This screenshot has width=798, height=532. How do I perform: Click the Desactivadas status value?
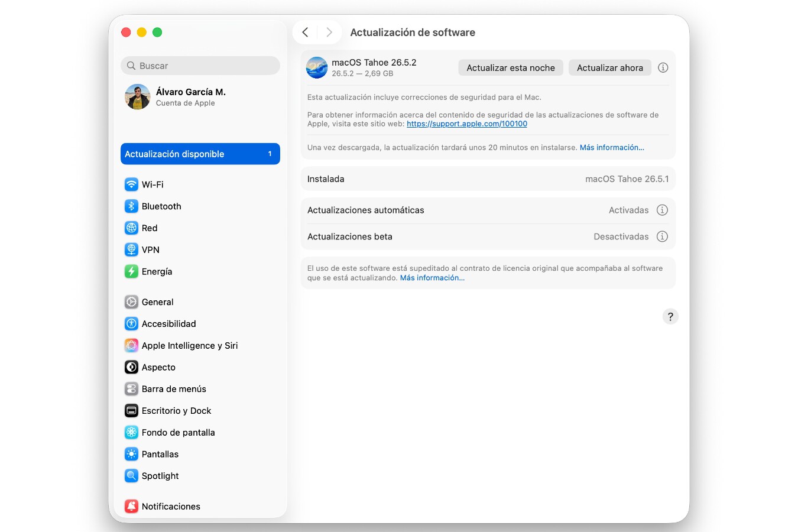click(621, 236)
